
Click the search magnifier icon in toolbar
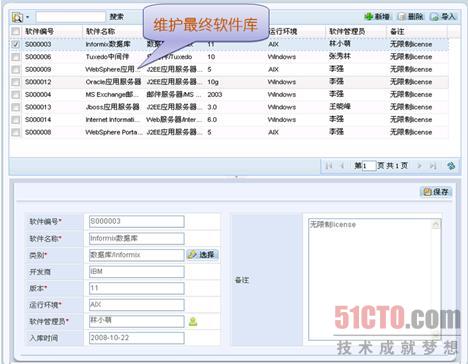pyautogui.click(x=17, y=17)
